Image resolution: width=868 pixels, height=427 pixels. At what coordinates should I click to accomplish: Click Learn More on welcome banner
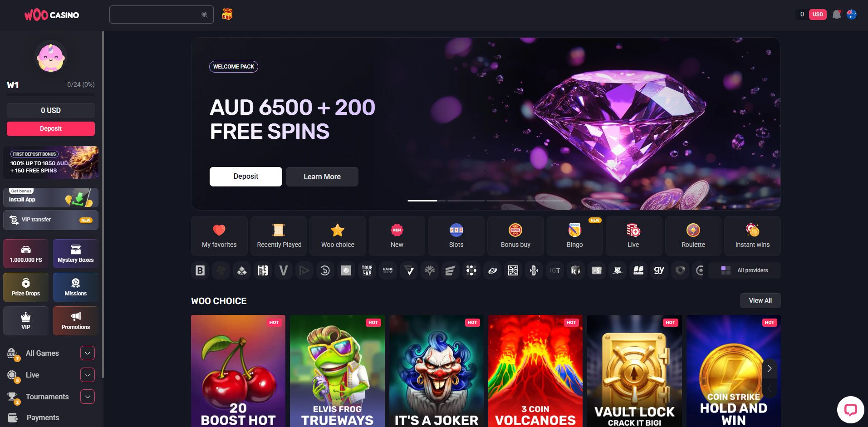click(x=322, y=177)
